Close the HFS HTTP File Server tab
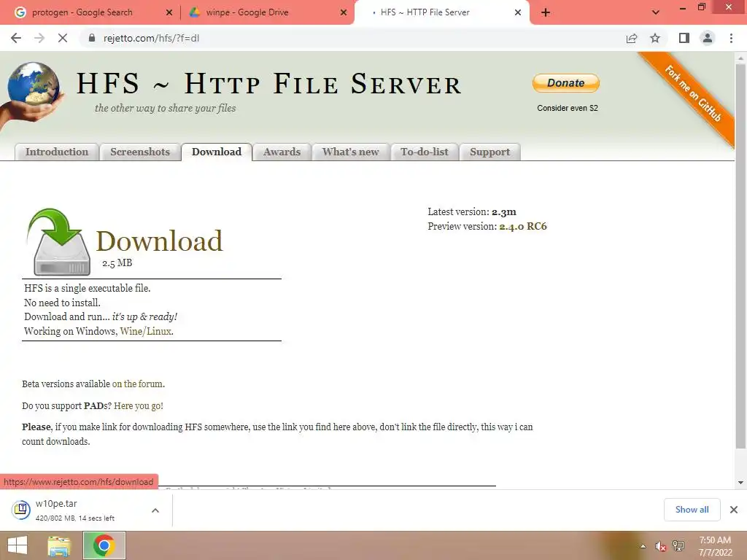Viewport: 747px width, 560px height. coord(518,12)
